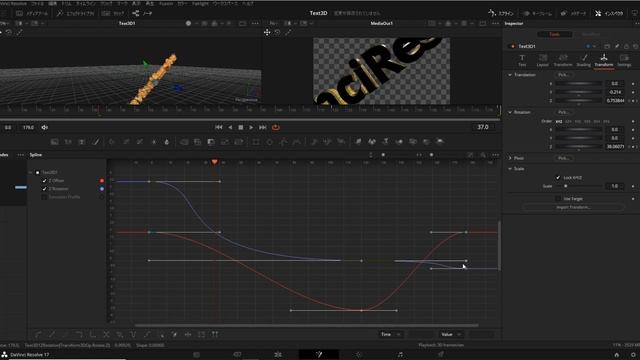
Task: Open the Time dropdown below spline editor
Action: coord(391,334)
